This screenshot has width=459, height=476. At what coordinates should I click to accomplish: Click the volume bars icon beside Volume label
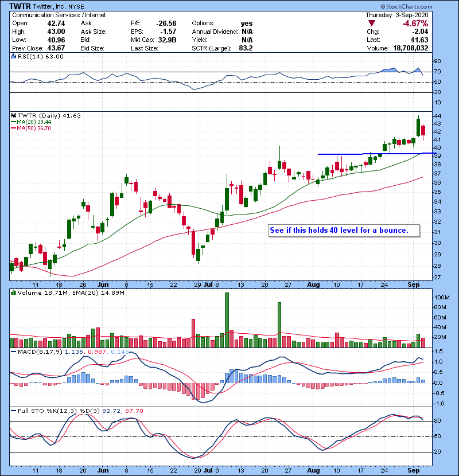pyautogui.click(x=13, y=292)
